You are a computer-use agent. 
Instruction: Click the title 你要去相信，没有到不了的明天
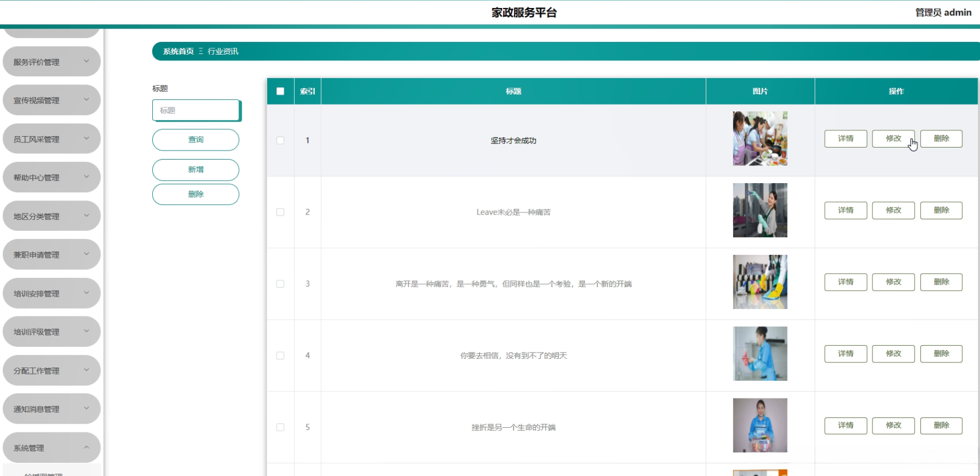pos(514,356)
